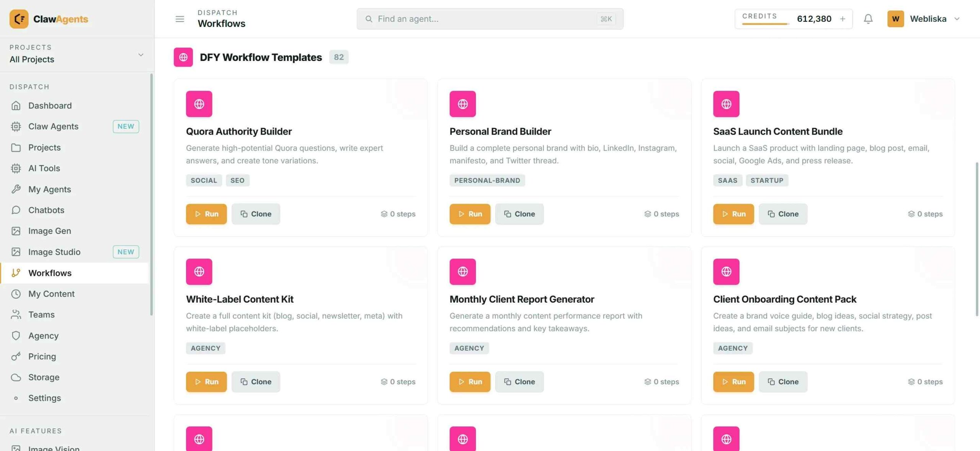
Task: Click the Claw Agents chip icon
Action: pyautogui.click(x=16, y=126)
